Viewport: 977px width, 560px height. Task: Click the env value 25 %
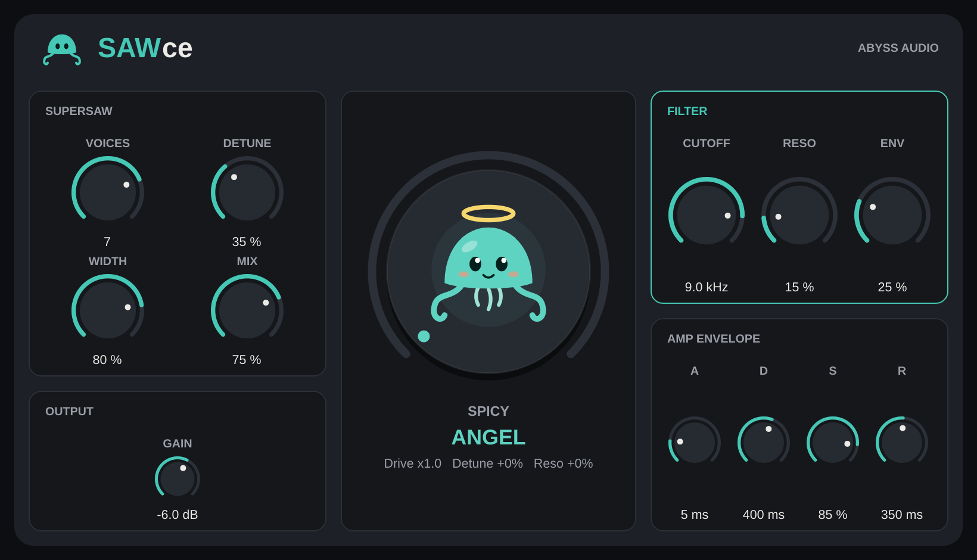pos(892,287)
